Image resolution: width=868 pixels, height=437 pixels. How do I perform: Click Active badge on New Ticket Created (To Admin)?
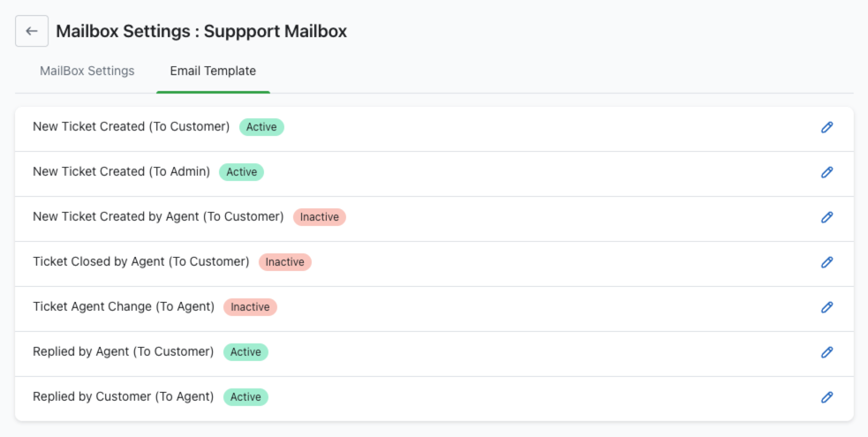(241, 172)
